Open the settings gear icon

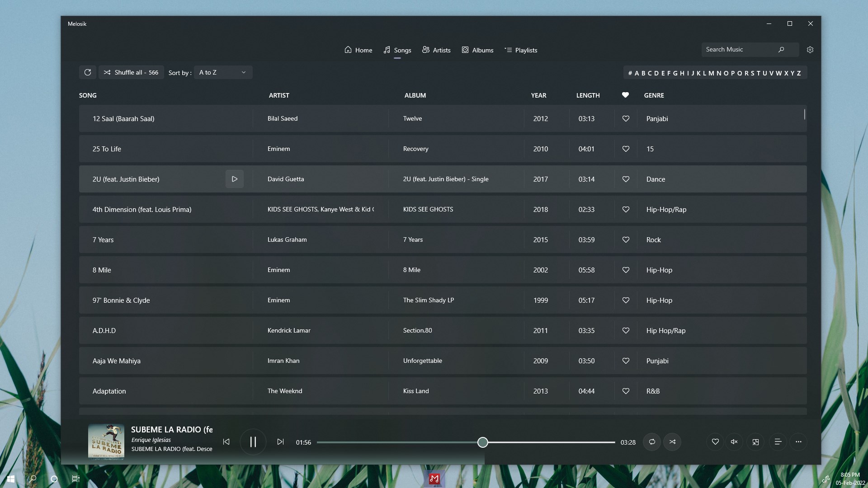[810, 50]
